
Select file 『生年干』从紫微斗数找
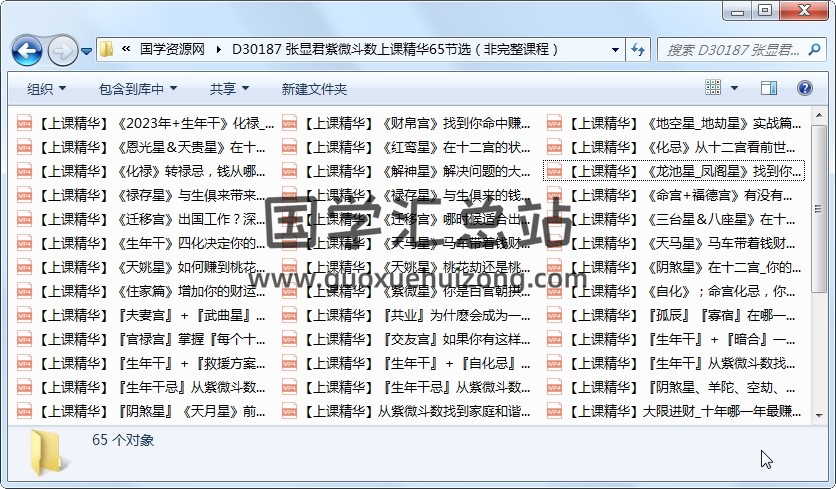point(672,363)
